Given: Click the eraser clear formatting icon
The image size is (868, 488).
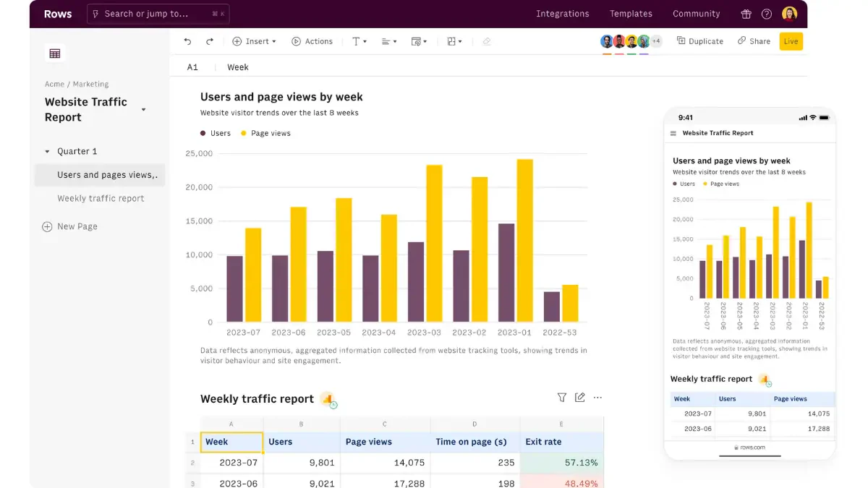Looking at the screenshot, I should click(486, 41).
